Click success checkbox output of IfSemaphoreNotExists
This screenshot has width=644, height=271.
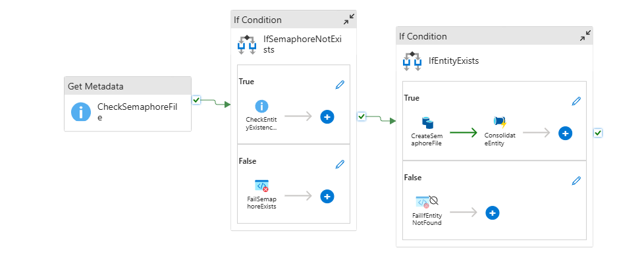[361, 116]
